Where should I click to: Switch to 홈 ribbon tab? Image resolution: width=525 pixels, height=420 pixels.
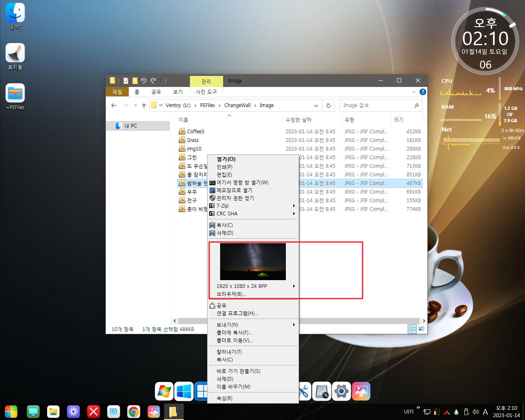[137, 92]
